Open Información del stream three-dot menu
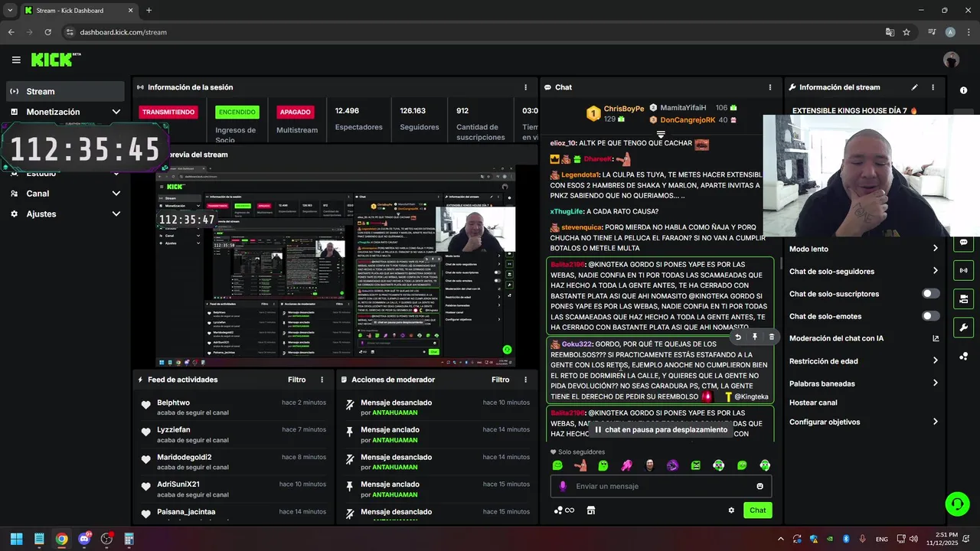The height and width of the screenshot is (551, 980). [x=933, y=87]
